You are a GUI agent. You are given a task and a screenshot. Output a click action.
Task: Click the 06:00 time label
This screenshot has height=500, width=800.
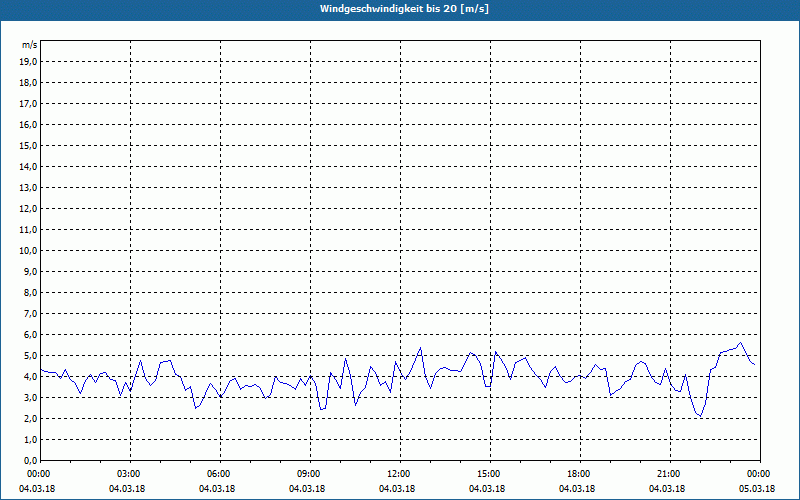(220, 474)
